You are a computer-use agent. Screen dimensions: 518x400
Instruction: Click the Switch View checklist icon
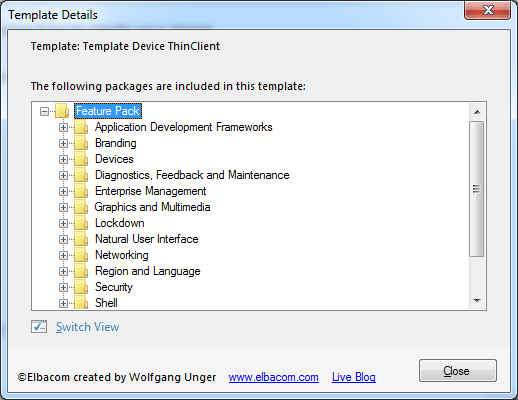tap(39, 327)
